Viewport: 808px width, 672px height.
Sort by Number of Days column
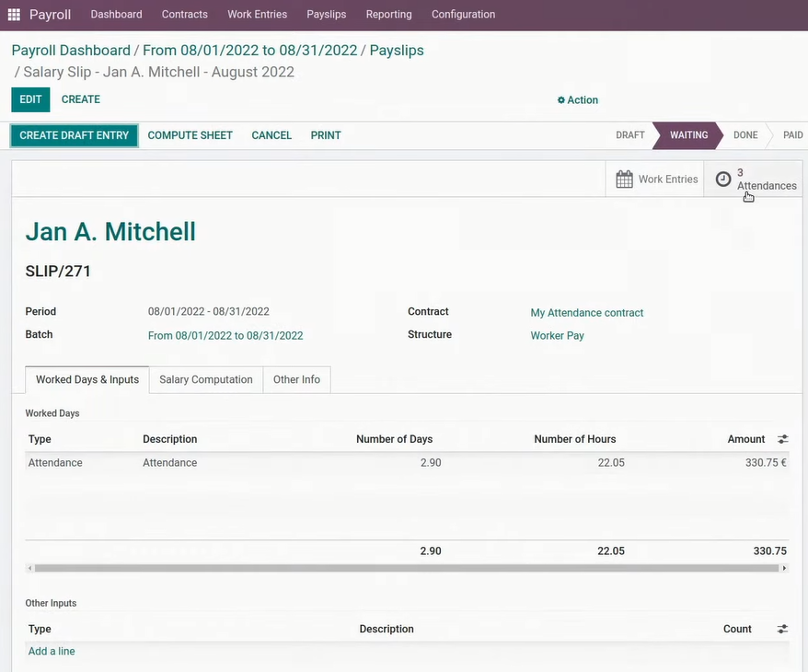(x=394, y=439)
